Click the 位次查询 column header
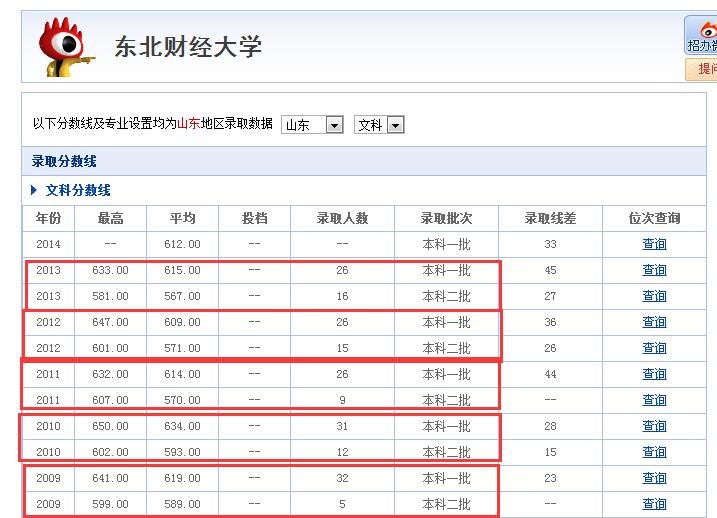Viewport: 717px width, 518px height. [x=654, y=219]
